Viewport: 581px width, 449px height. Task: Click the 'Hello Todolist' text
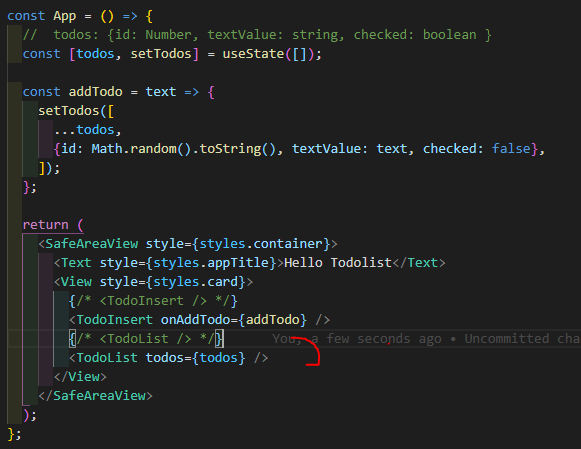pos(338,263)
